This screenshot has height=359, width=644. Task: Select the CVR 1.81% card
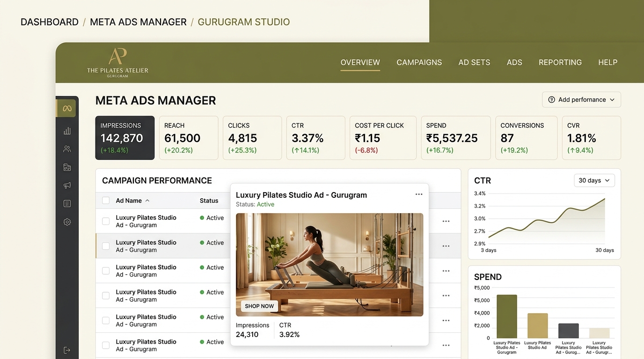pos(592,138)
